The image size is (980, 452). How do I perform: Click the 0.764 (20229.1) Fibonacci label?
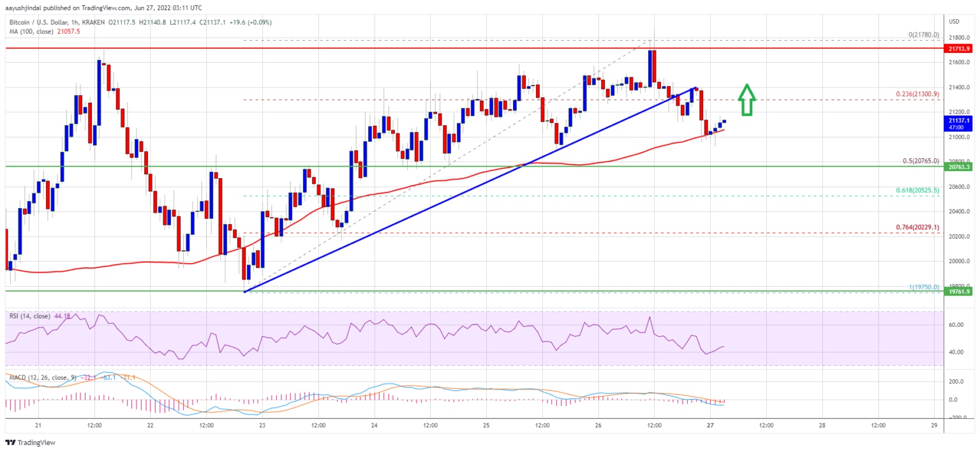(x=918, y=227)
